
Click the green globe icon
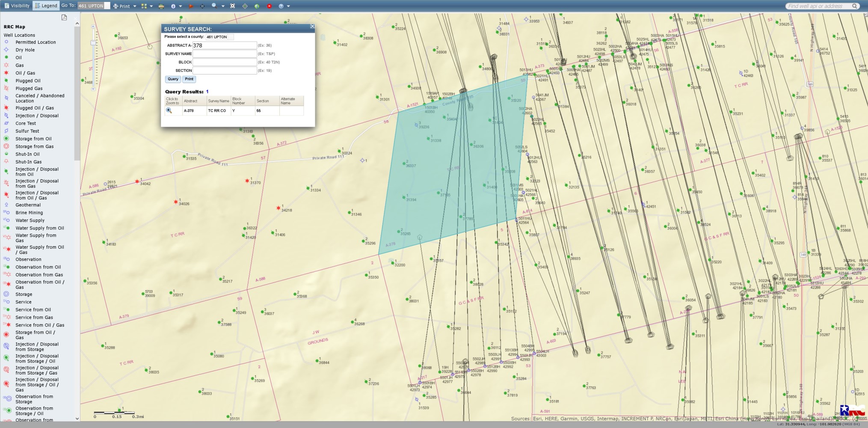tap(257, 6)
